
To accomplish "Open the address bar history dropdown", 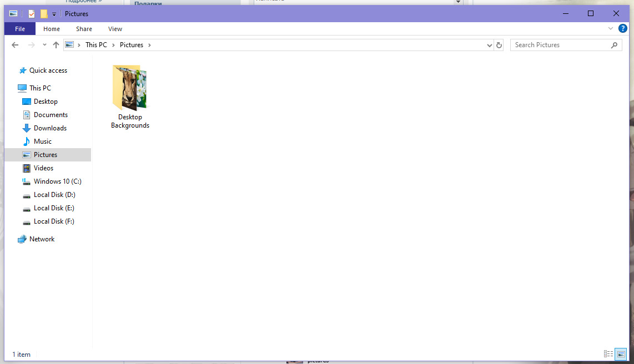I will [x=490, y=46].
